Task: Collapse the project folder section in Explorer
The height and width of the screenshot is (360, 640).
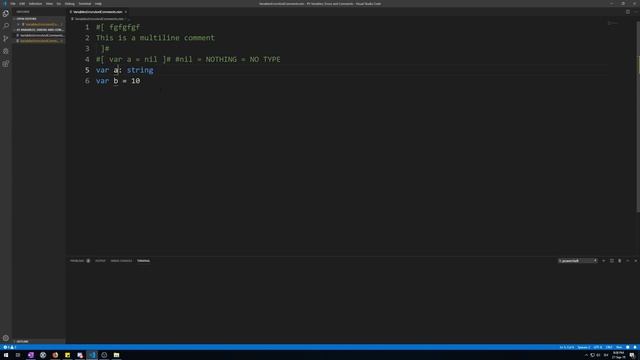Action: coord(39,30)
